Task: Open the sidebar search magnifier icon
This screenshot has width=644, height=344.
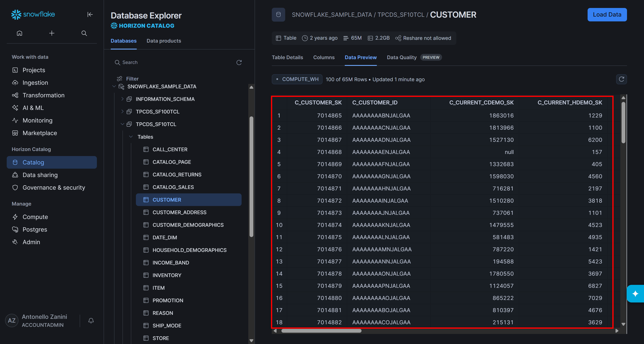Action: (x=84, y=33)
